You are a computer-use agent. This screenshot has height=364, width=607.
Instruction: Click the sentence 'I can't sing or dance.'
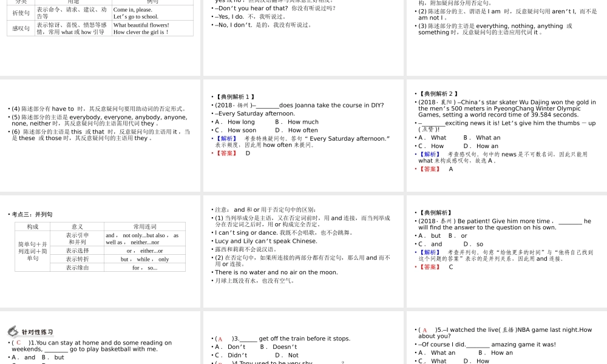(283, 233)
